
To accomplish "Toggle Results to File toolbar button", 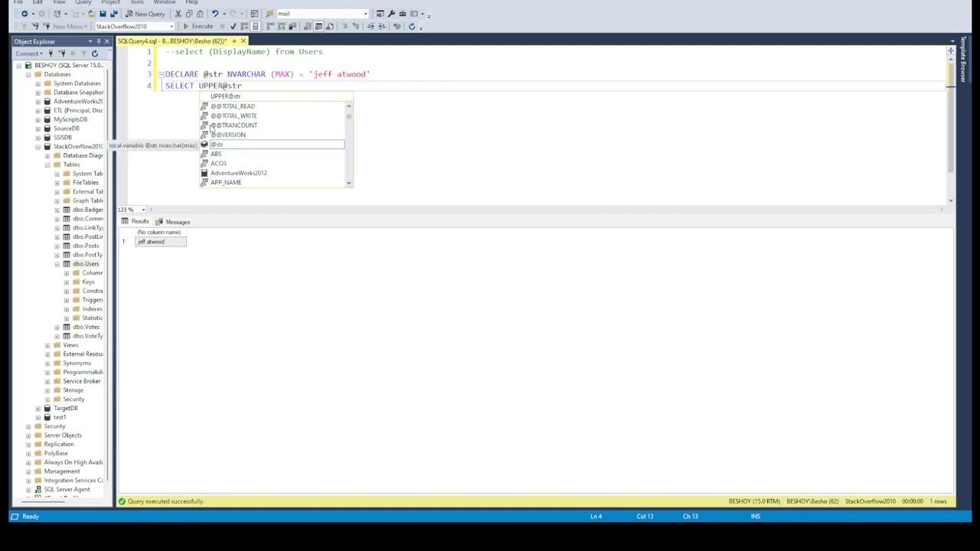I will click(x=329, y=26).
